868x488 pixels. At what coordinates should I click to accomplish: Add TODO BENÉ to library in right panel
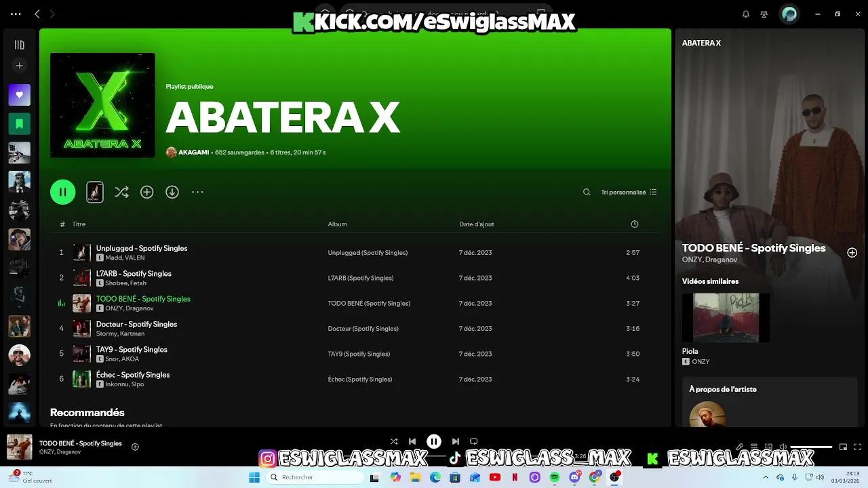coord(852,253)
